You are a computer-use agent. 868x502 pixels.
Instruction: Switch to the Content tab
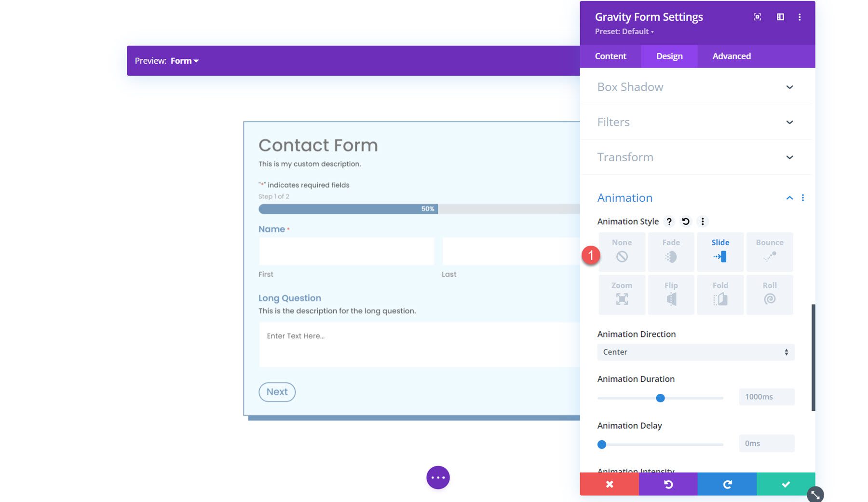(x=610, y=56)
